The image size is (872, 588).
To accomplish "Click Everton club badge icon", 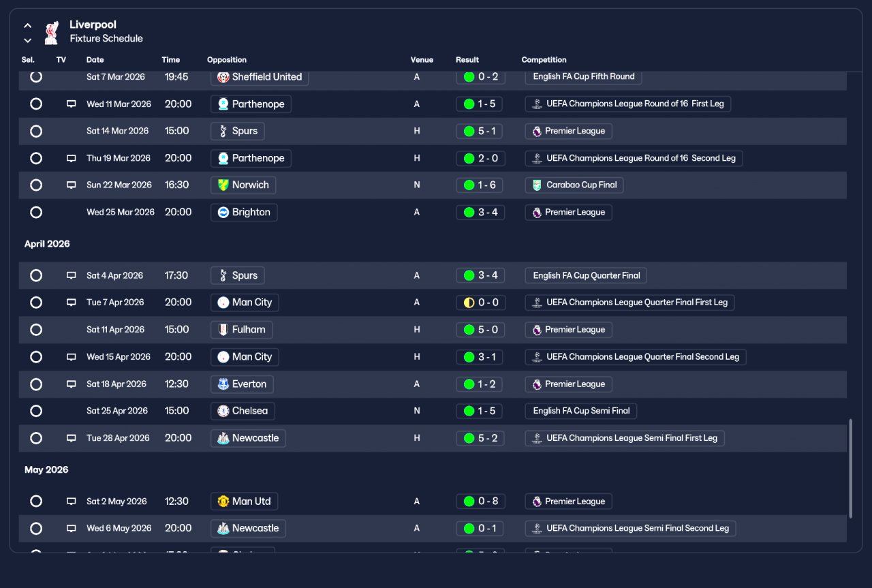I will click(223, 384).
